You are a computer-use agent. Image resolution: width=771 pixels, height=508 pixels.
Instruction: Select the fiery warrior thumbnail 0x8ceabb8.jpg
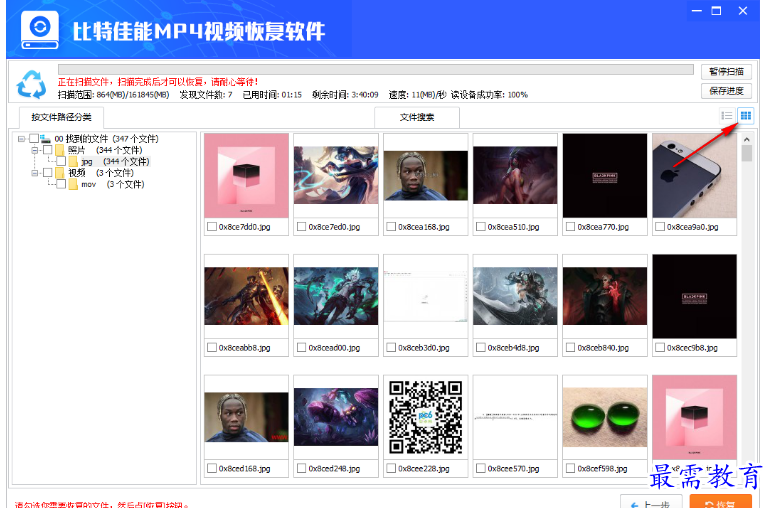(x=246, y=296)
